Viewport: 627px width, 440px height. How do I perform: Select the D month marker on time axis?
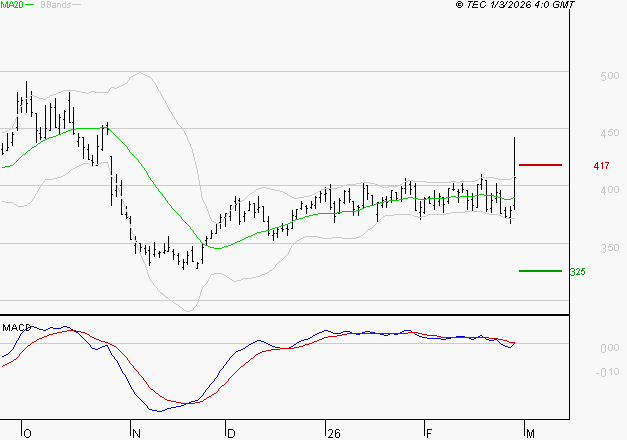click(x=231, y=433)
